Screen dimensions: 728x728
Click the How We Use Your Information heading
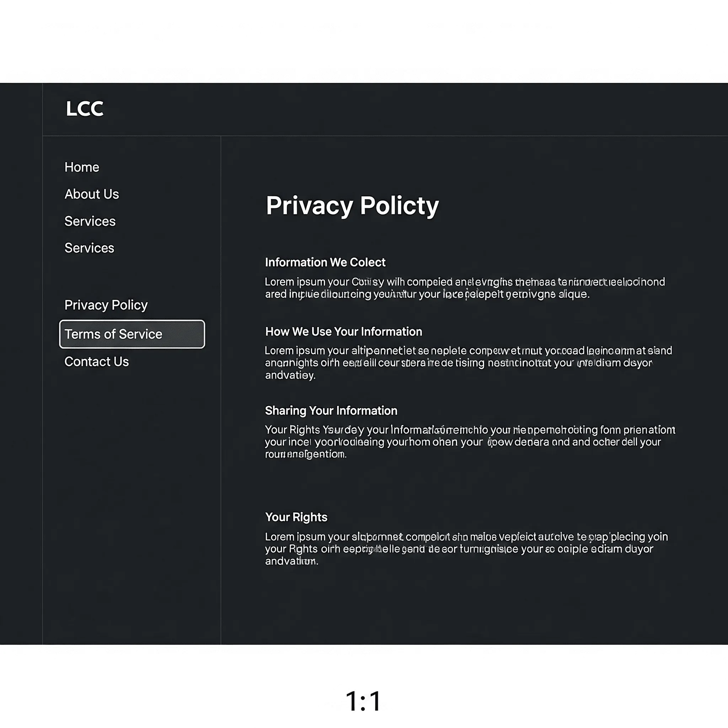pyautogui.click(x=344, y=332)
